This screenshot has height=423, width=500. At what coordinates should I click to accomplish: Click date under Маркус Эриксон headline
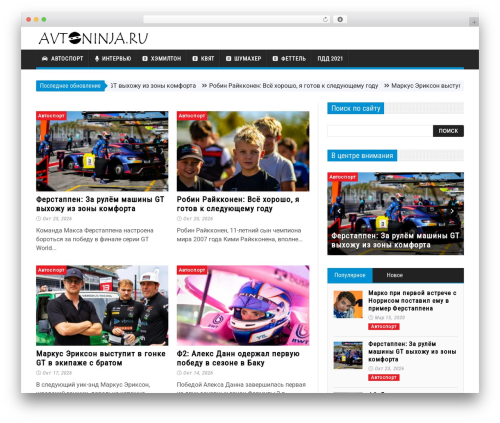54,373
